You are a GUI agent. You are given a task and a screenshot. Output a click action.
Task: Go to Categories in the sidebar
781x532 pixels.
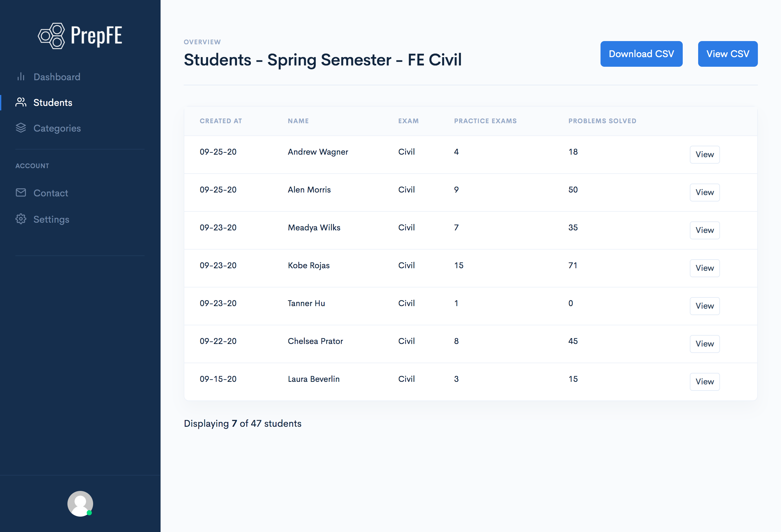57,128
